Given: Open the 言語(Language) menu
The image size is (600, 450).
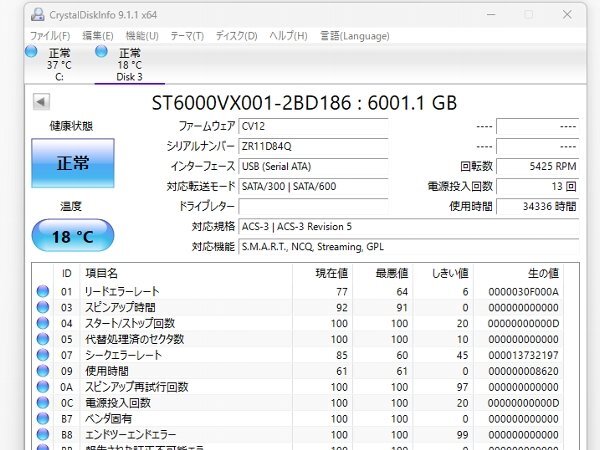Looking at the screenshot, I should coord(355,36).
